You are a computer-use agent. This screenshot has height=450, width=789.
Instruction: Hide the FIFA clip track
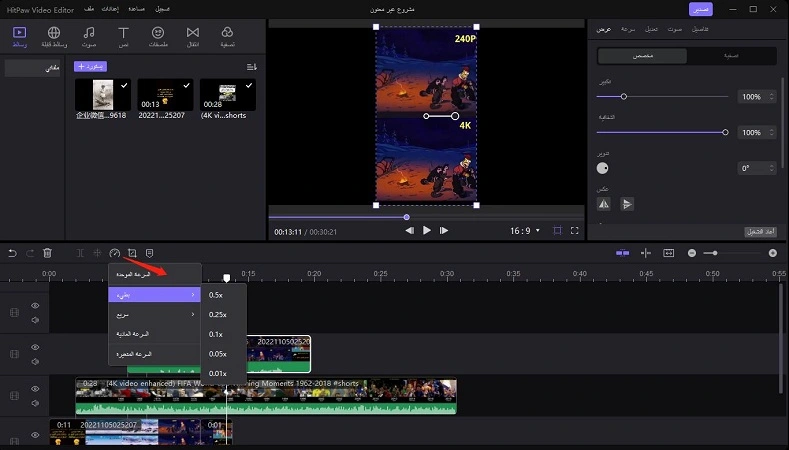pyautogui.click(x=35, y=389)
